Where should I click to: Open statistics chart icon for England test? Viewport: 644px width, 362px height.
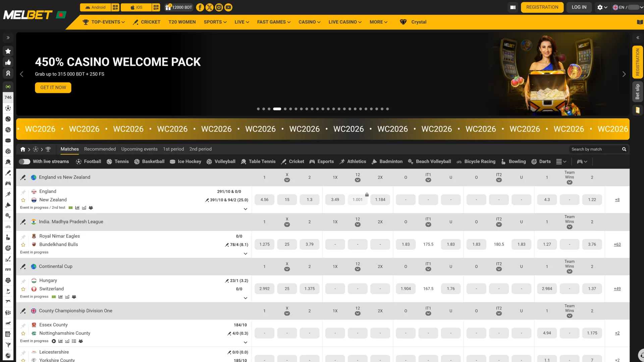coord(77,208)
